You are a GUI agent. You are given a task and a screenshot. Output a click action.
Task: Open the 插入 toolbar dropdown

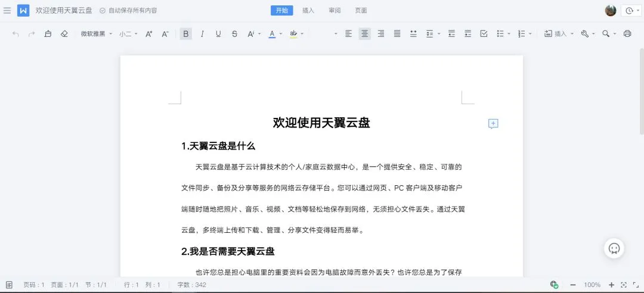[559, 34]
